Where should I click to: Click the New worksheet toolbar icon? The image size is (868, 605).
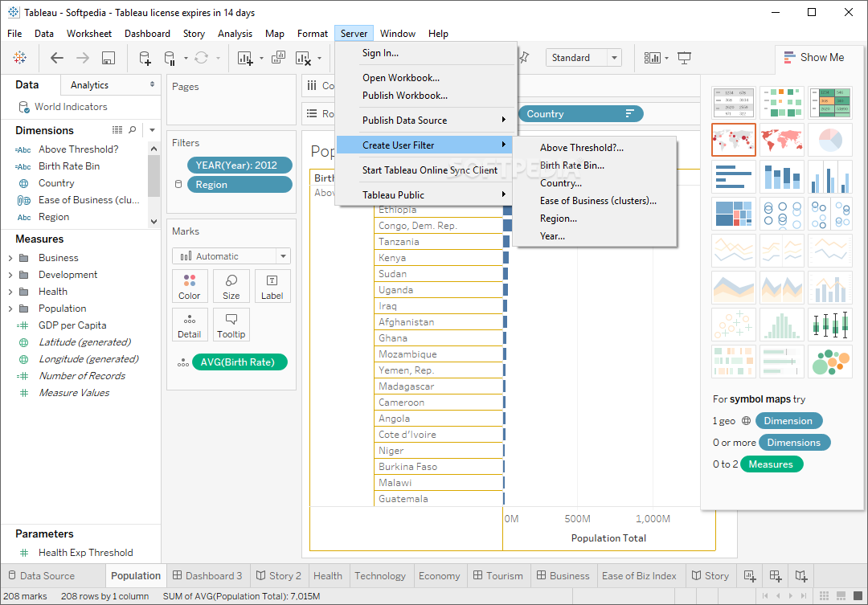tap(245, 58)
